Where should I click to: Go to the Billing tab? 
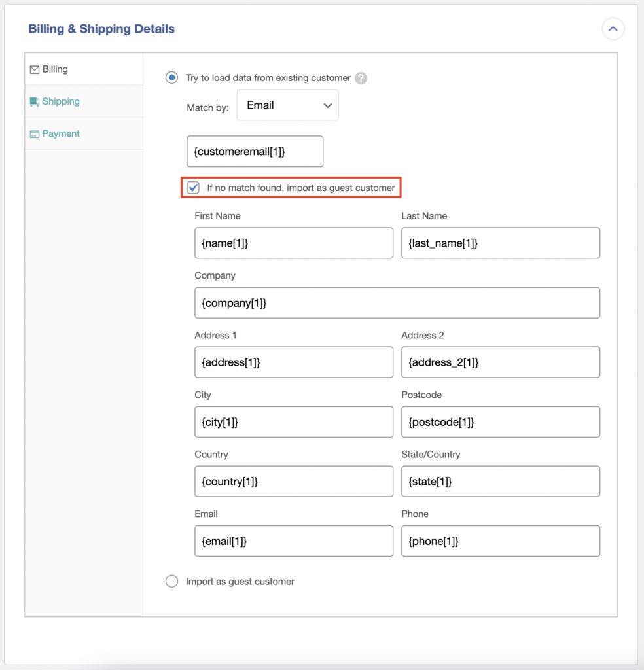(x=54, y=69)
